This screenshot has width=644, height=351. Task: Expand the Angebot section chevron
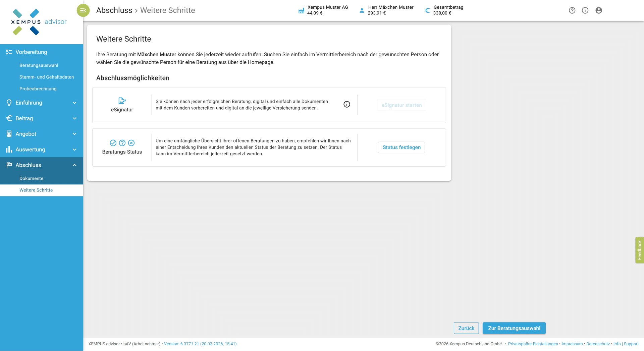(74, 134)
